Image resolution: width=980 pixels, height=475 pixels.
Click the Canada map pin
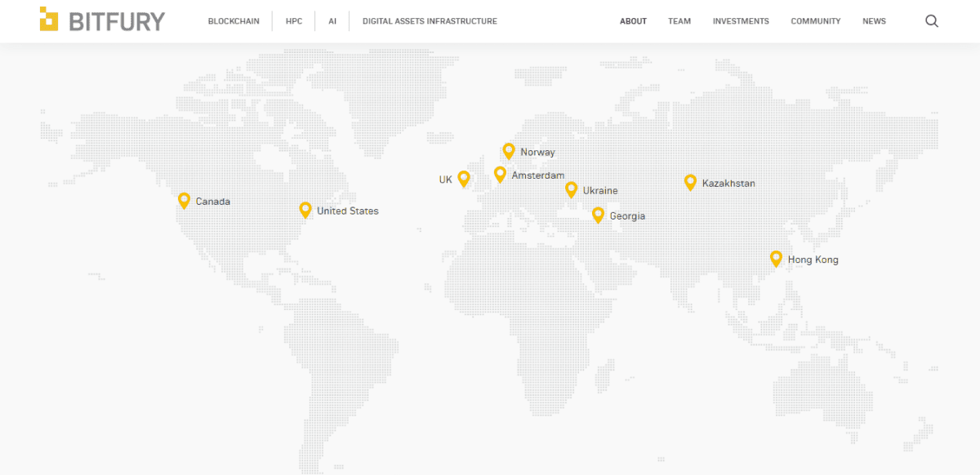[x=184, y=201]
